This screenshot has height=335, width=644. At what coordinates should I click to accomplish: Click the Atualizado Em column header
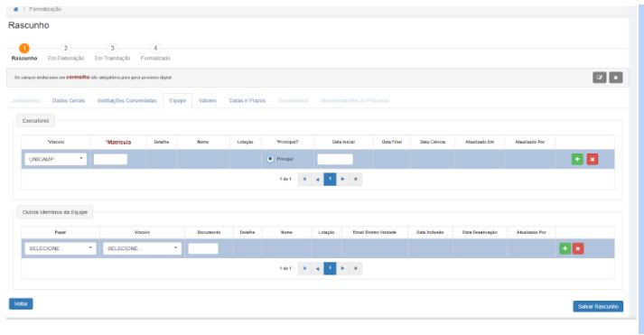pyautogui.click(x=480, y=142)
